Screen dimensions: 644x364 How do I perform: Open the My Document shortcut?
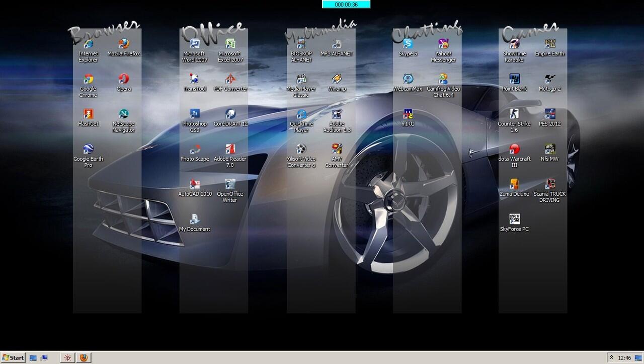pyautogui.click(x=195, y=220)
